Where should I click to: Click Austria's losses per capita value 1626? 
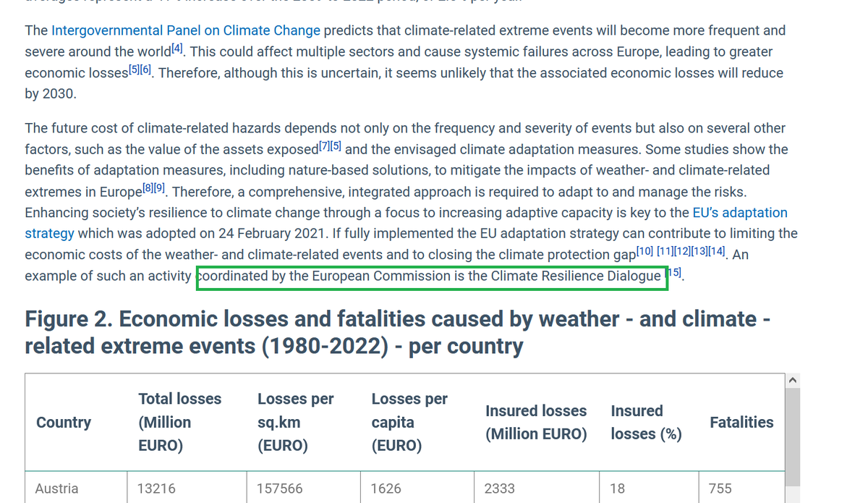point(386,489)
